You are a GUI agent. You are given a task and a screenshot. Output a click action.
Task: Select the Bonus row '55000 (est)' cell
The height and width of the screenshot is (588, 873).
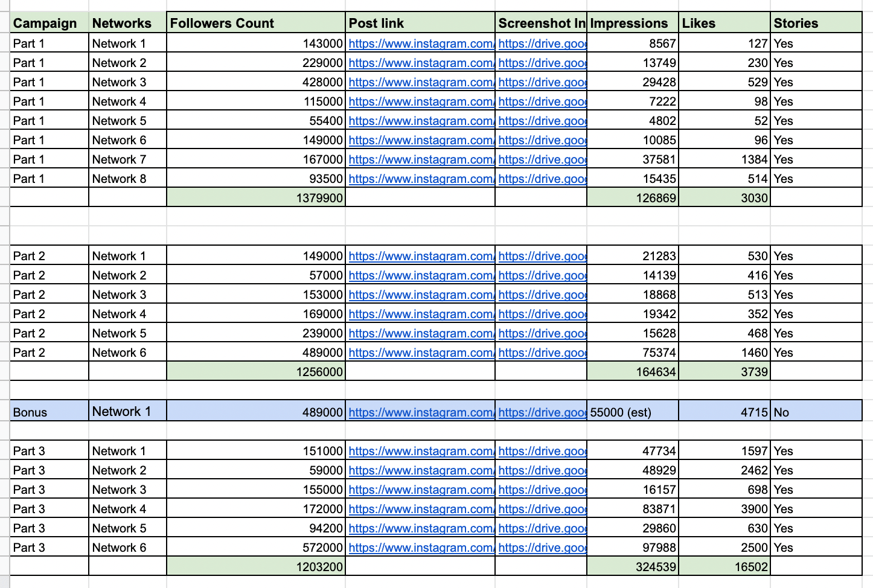click(632, 412)
